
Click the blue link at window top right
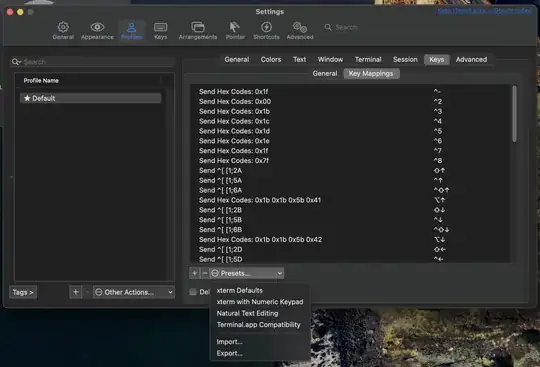click(484, 11)
